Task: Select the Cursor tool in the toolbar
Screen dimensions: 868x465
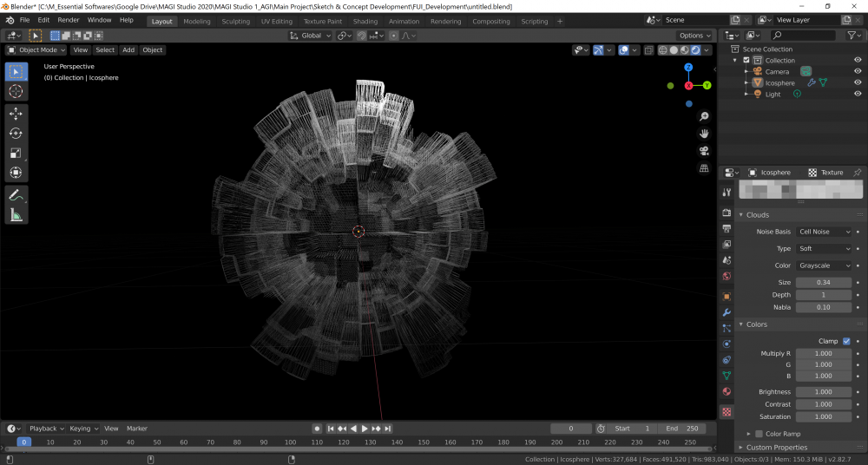Action: (x=16, y=91)
